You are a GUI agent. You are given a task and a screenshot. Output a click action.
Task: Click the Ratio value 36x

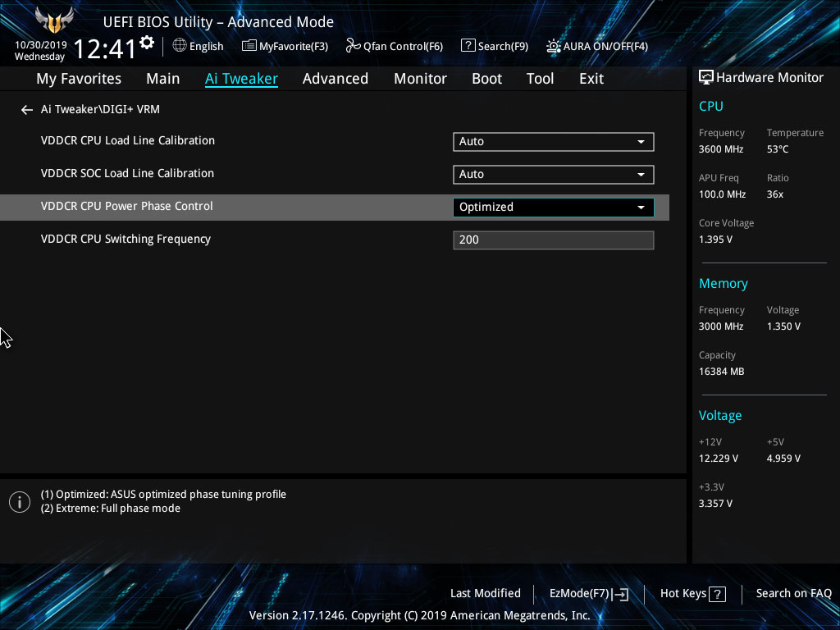(x=774, y=194)
